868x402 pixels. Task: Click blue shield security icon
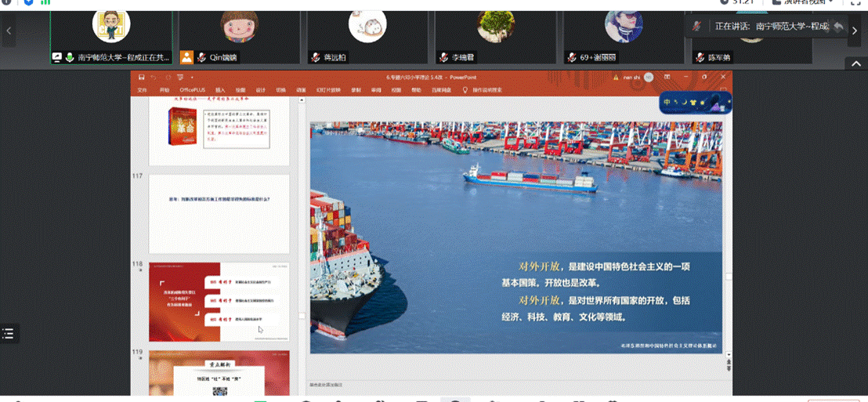(28, 2)
